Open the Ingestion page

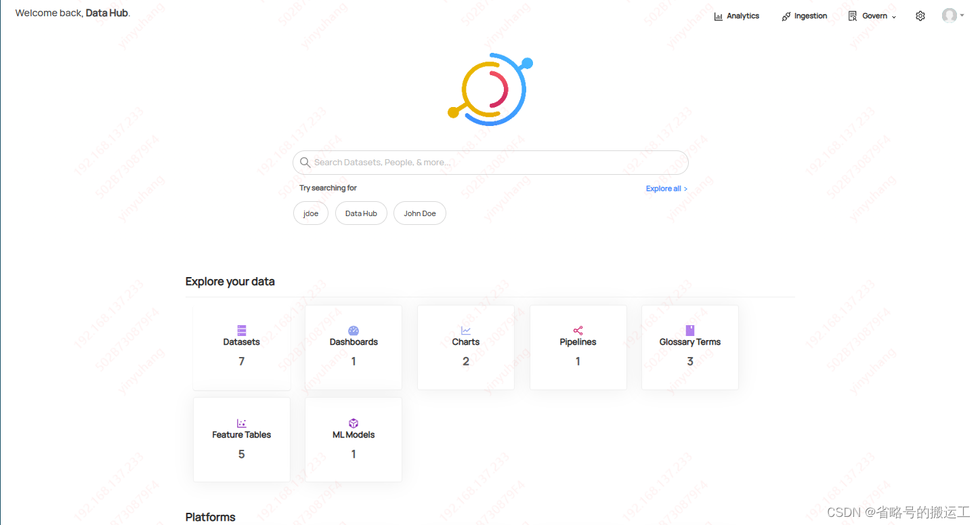(x=804, y=16)
